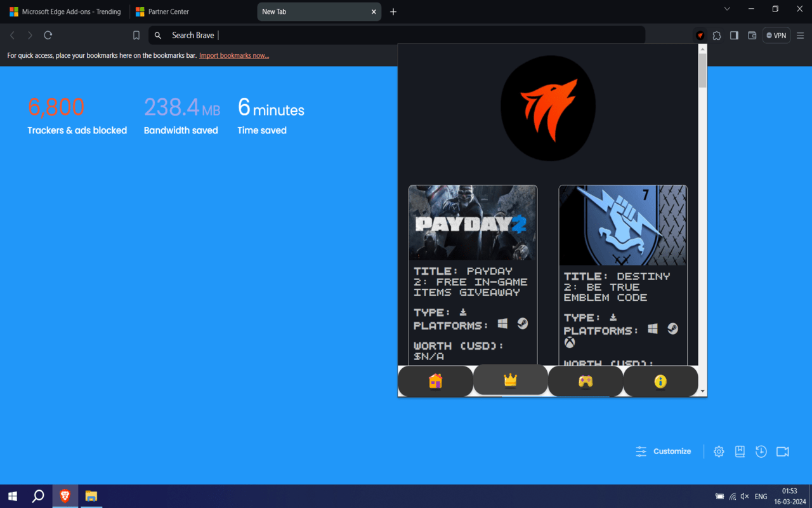Click the 6,800 trackers blocked stat
The width and height of the screenshot is (812, 508).
[77, 116]
